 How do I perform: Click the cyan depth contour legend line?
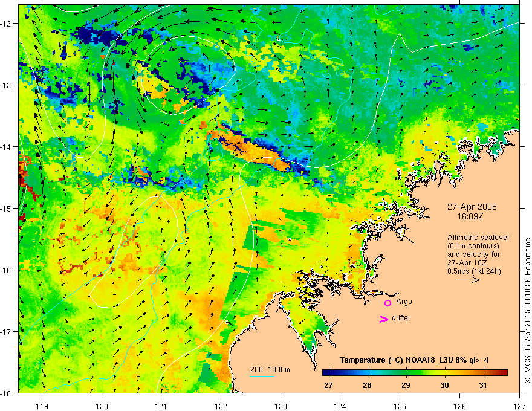[x=262, y=376]
